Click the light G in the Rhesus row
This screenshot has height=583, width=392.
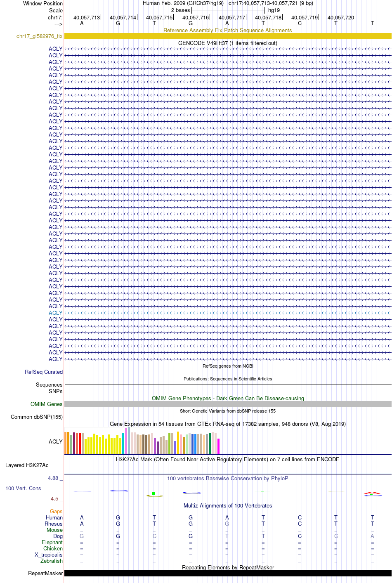click(227, 524)
